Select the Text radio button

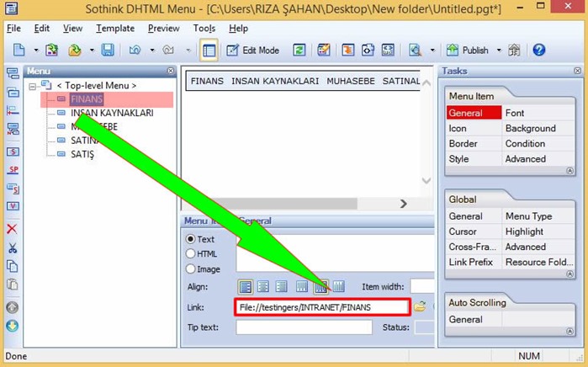pyautogui.click(x=190, y=239)
